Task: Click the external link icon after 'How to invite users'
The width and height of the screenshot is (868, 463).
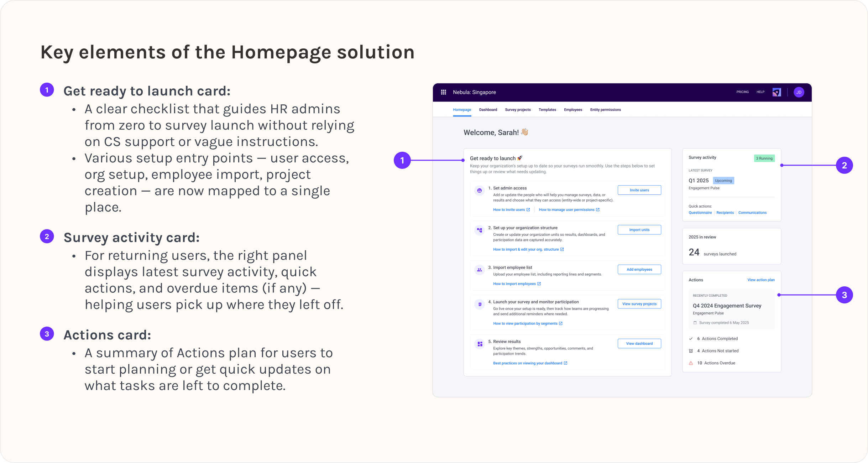Action: pyautogui.click(x=528, y=210)
